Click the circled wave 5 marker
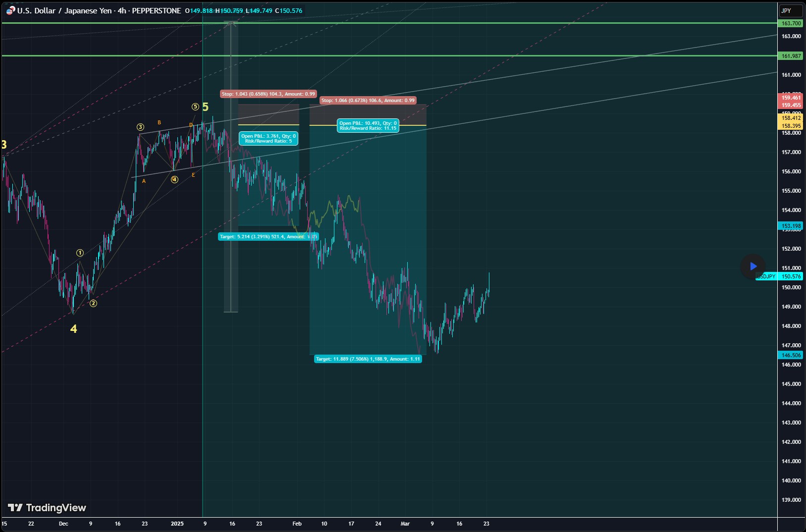 (x=195, y=106)
